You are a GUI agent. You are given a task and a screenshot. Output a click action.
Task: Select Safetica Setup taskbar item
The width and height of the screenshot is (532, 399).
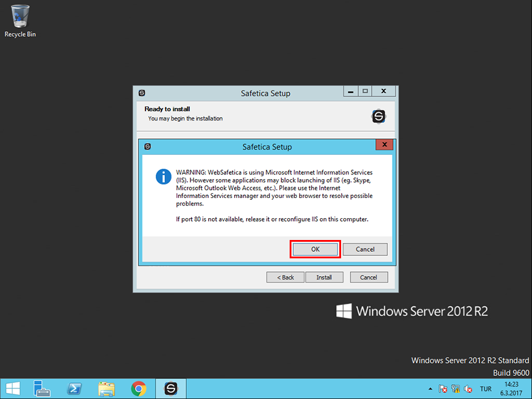click(171, 389)
